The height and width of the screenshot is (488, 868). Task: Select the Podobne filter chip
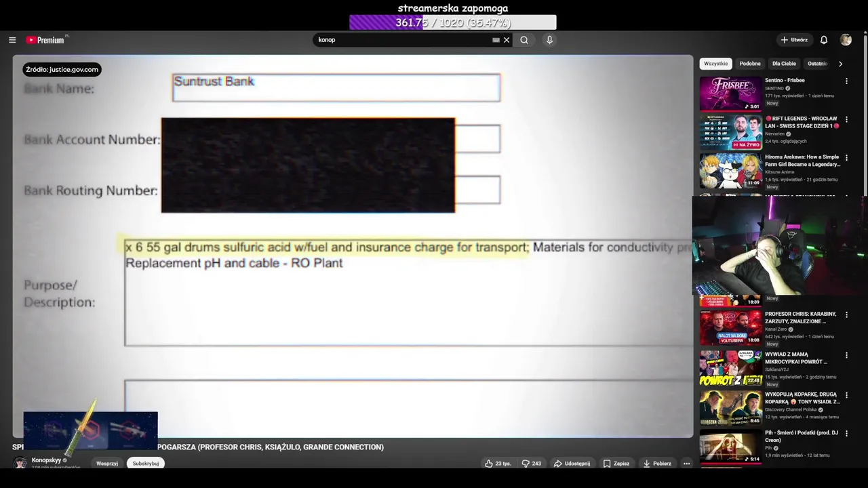click(750, 64)
